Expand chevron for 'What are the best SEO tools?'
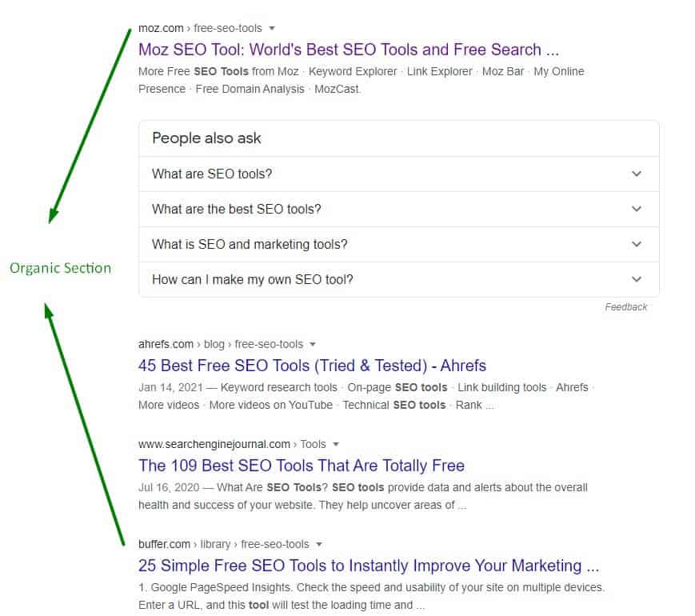Screen dimensions: 695x616 [x=637, y=209]
